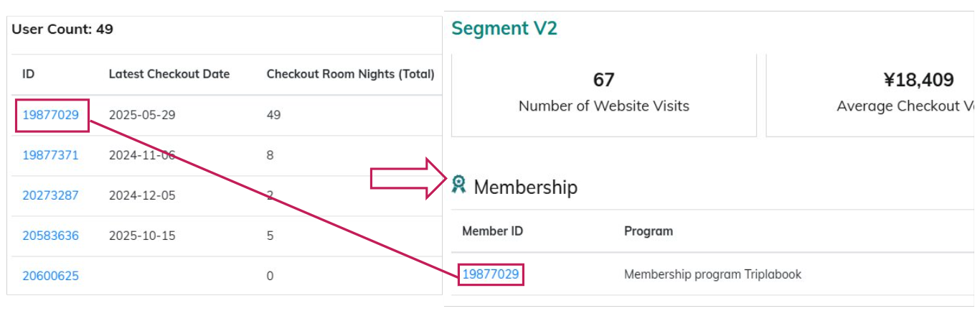
Task: Click the Program column header
Action: [648, 231]
